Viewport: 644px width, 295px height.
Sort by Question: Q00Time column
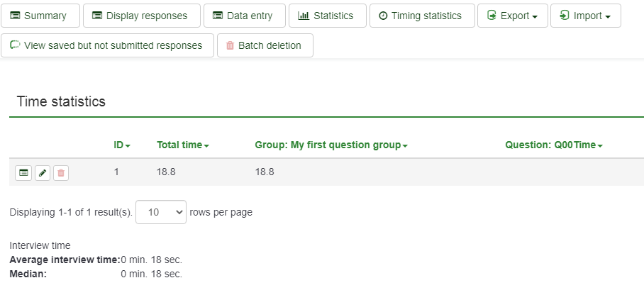(x=553, y=145)
